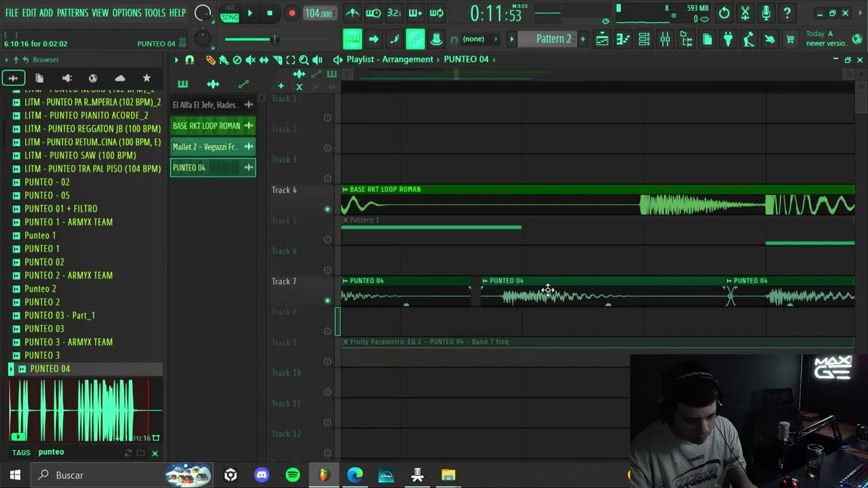
Task: Open the Channel rack icon
Action: point(644,39)
